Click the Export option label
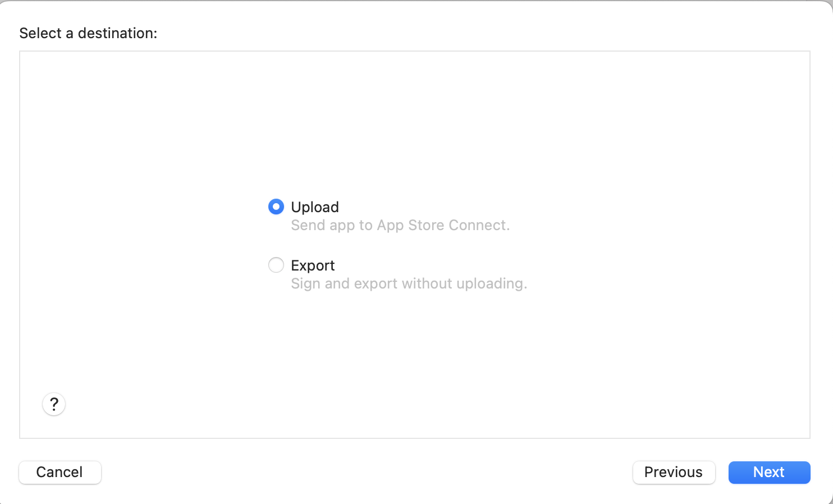Image resolution: width=833 pixels, height=504 pixels. pyautogui.click(x=313, y=265)
